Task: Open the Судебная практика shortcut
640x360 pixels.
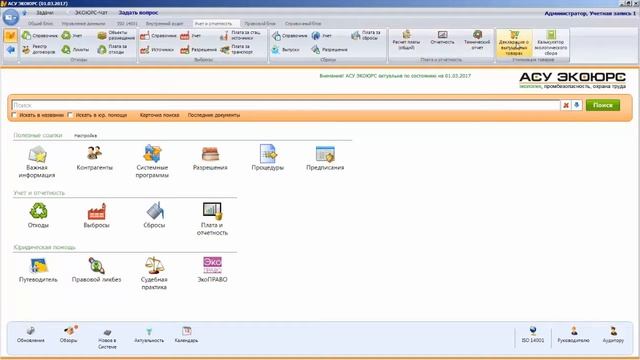Action: point(154,273)
